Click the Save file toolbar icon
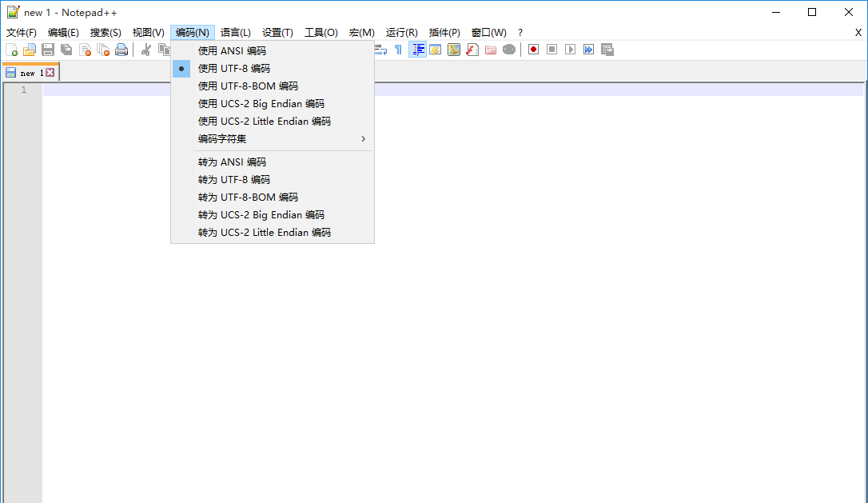The width and height of the screenshot is (868, 503). [48, 49]
